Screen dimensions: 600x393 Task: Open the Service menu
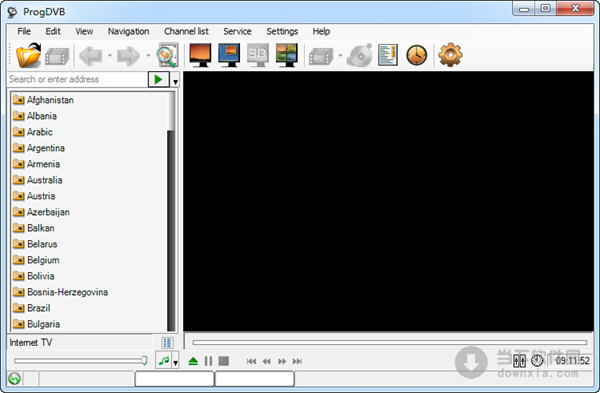coord(237,31)
